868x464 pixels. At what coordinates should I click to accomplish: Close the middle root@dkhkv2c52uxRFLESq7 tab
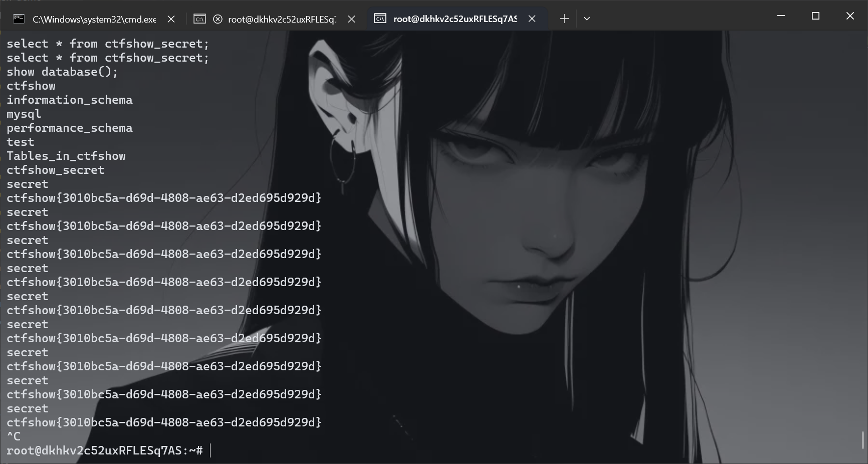[351, 19]
